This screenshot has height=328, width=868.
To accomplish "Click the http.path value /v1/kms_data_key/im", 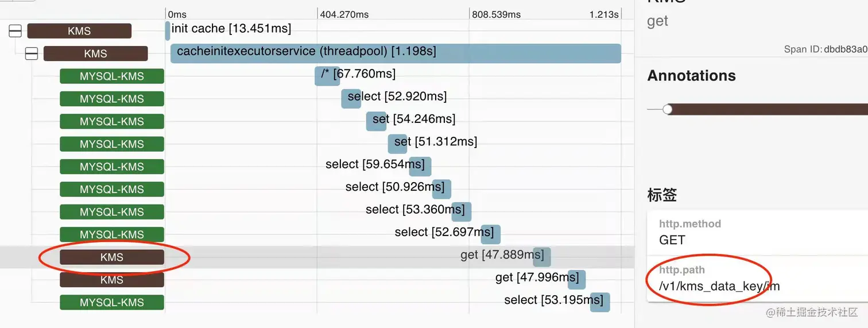I will [x=719, y=286].
